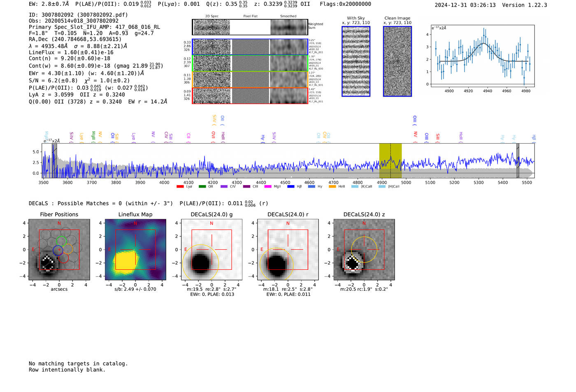Select the green-outlined 2D spectrum fiber row

click(x=250, y=63)
